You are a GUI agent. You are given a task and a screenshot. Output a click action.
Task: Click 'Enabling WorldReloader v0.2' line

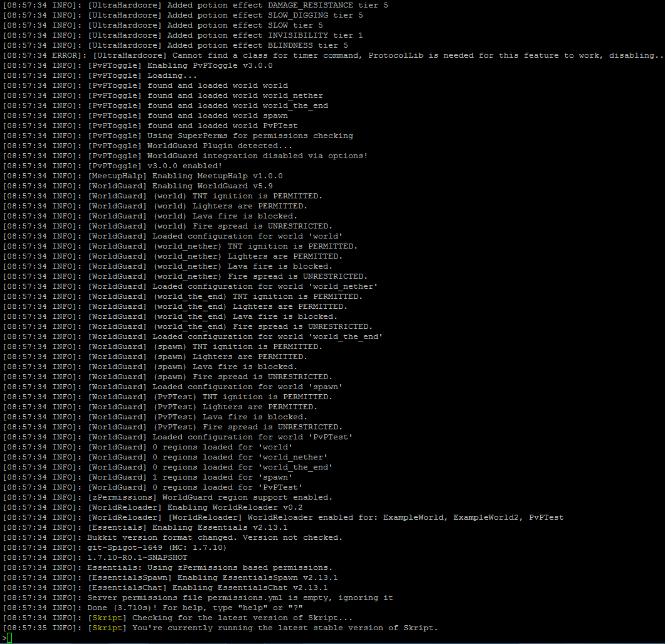point(152,507)
